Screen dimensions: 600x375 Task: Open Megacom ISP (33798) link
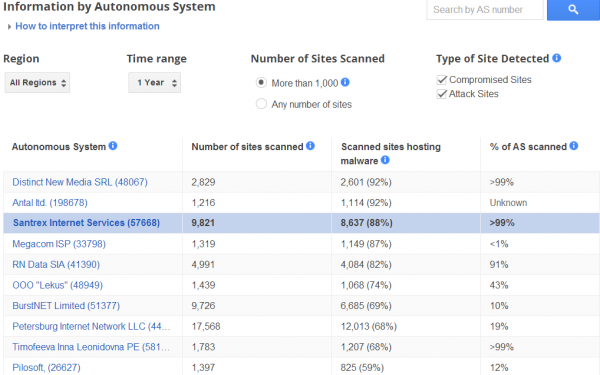59,244
